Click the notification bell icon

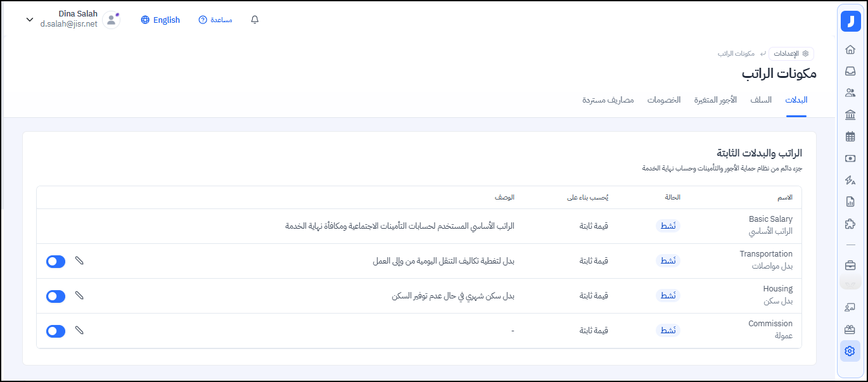255,20
